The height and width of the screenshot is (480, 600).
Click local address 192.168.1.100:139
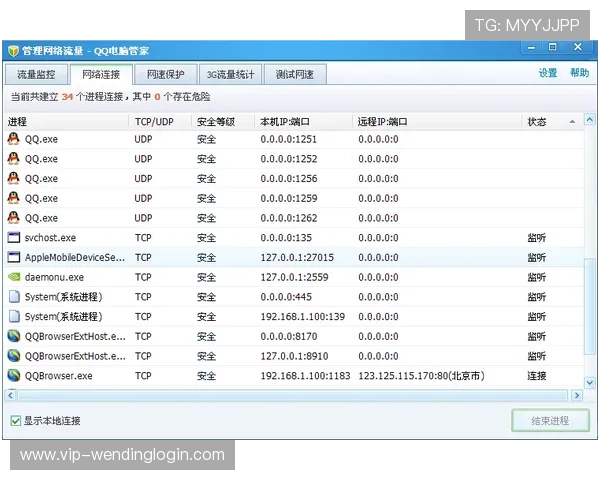click(x=303, y=317)
